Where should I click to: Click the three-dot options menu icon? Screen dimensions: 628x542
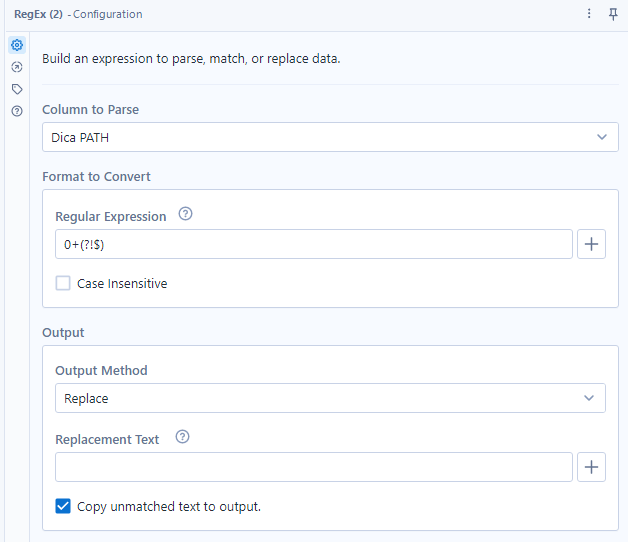tap(589, 14)
